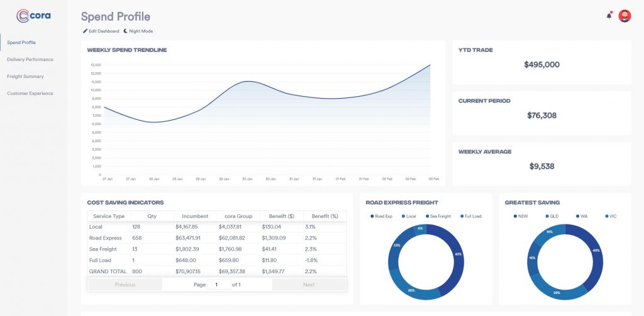The height and width of the screenshot is (316, 644).
Task: Sort by Service Type column header
Action: point(109,216)
